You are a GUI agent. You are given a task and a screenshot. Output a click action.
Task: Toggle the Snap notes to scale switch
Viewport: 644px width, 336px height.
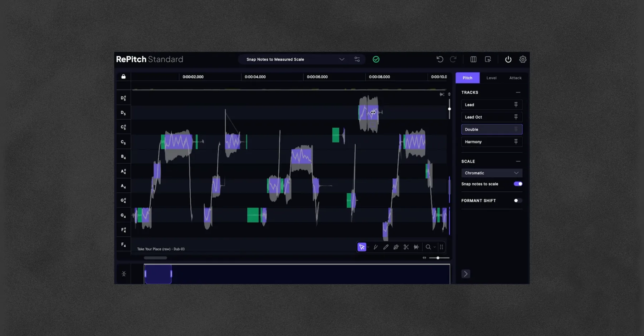coord(518,184)
